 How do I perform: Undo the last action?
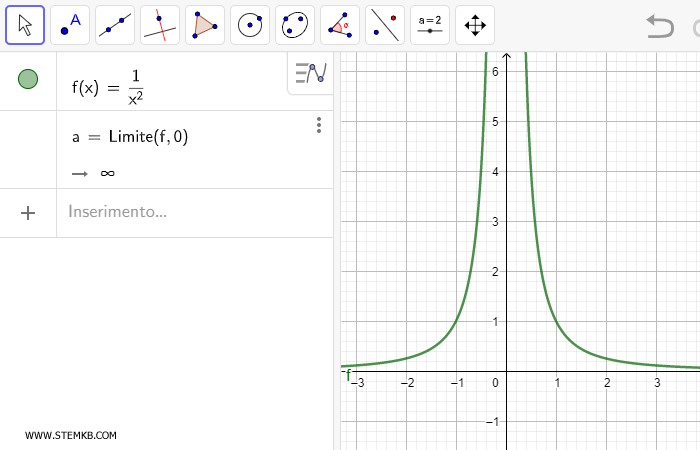(x=660, y=26)
